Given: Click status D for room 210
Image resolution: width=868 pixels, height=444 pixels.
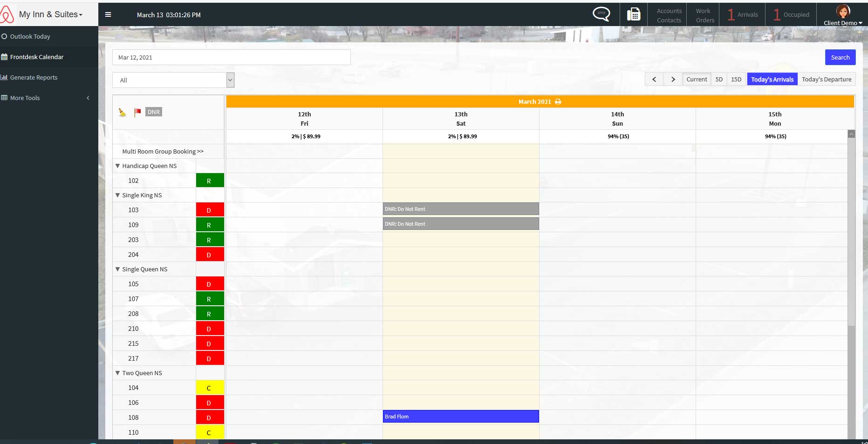Looking at the screenshot, I should pos(210,329).
